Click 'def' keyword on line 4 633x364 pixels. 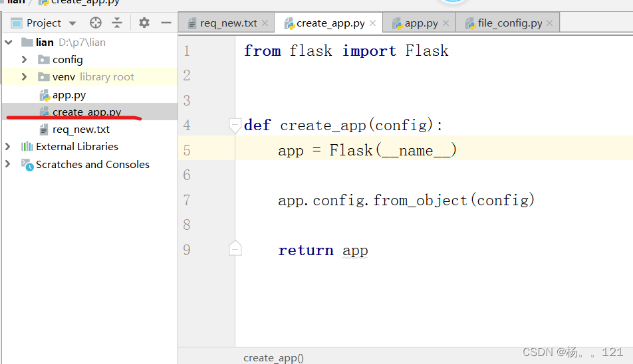(257, 126)
